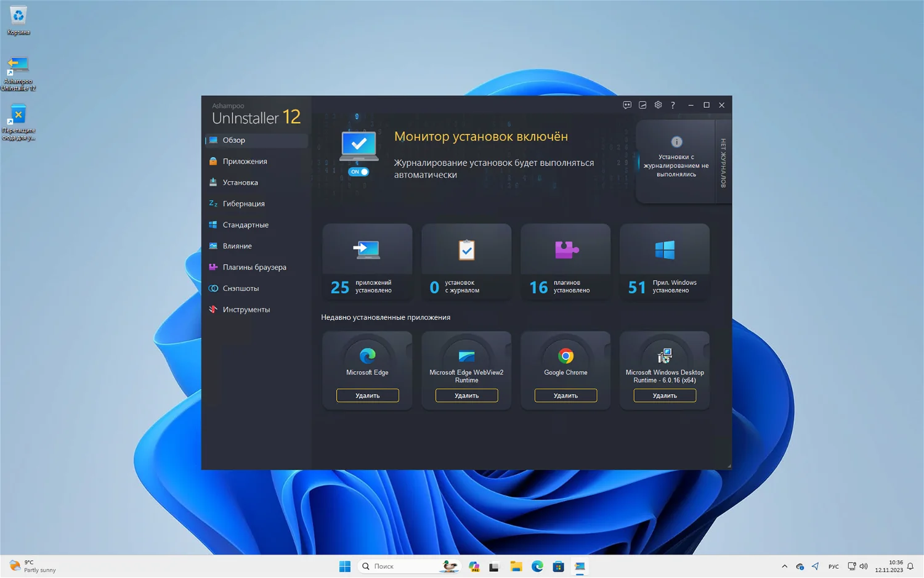This screenshot has height=578, width=924.
Task: Click the Microsoft Edge app icon
Action: coord(368,356)
